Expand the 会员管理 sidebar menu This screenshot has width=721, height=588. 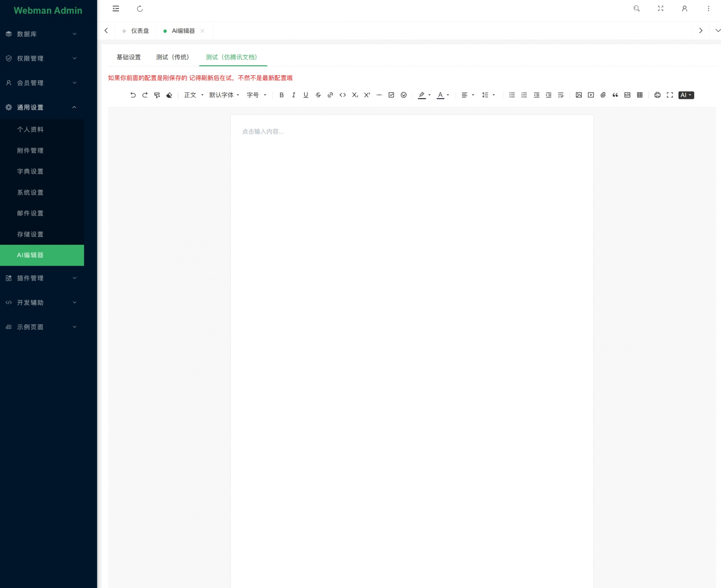[x=42, y=83]
